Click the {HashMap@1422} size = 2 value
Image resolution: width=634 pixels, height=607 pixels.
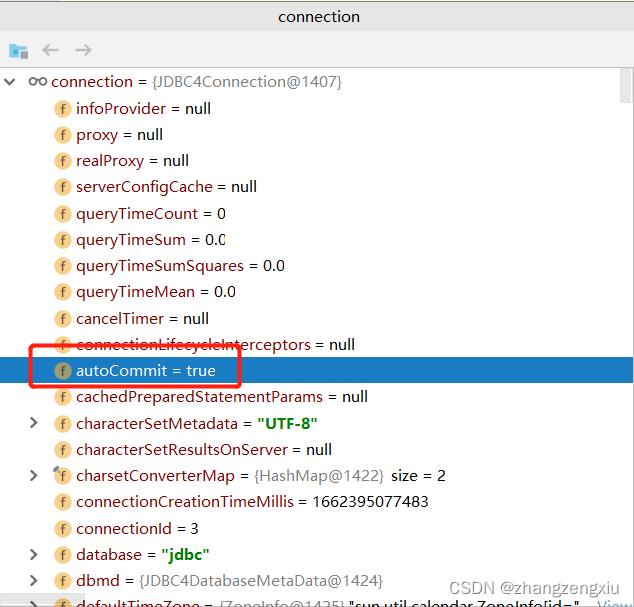[350, 476]
